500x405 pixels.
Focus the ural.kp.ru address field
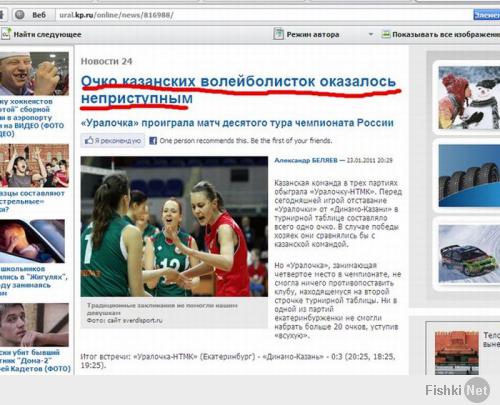(x=263, y=15)
